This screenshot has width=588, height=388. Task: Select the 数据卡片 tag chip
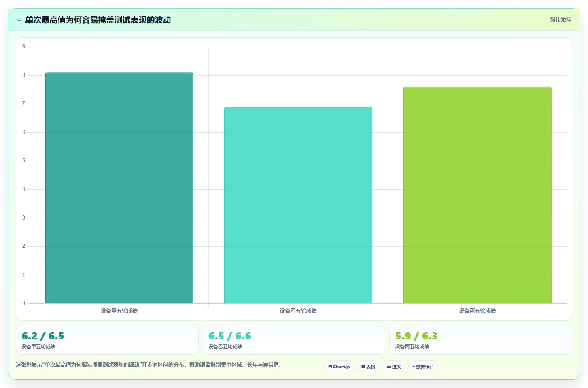coord(423,367)
